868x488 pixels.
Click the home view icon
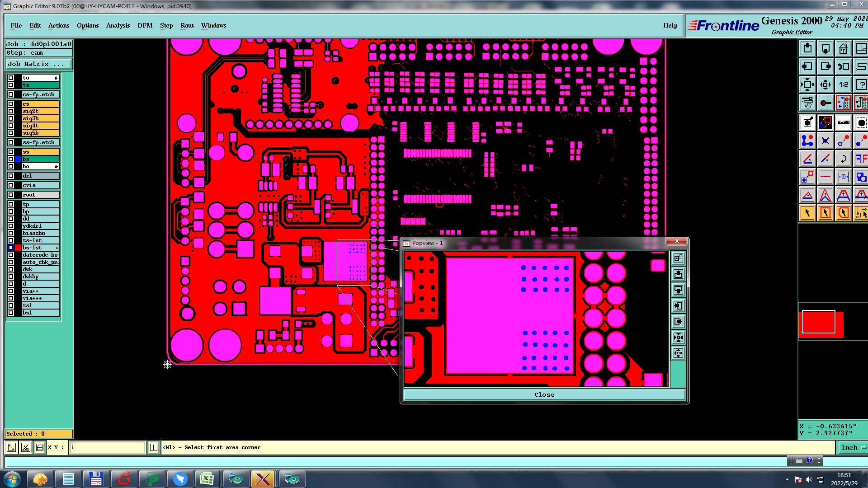click(843, 48)
